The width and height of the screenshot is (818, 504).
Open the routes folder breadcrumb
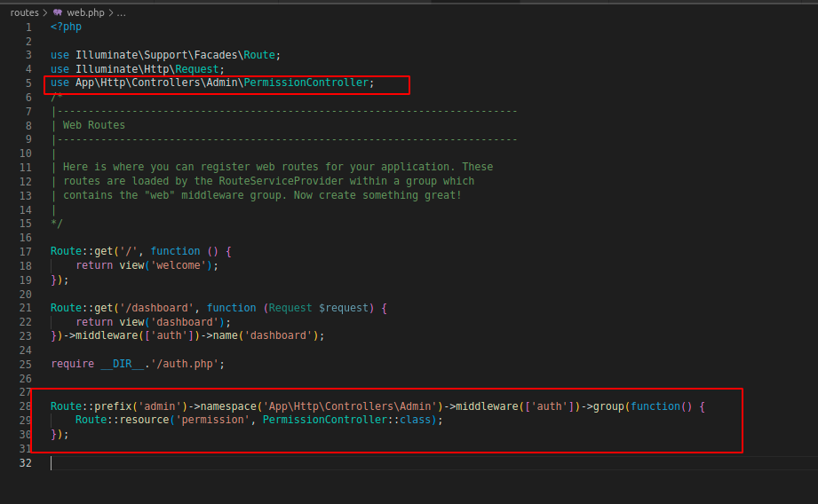24,12
